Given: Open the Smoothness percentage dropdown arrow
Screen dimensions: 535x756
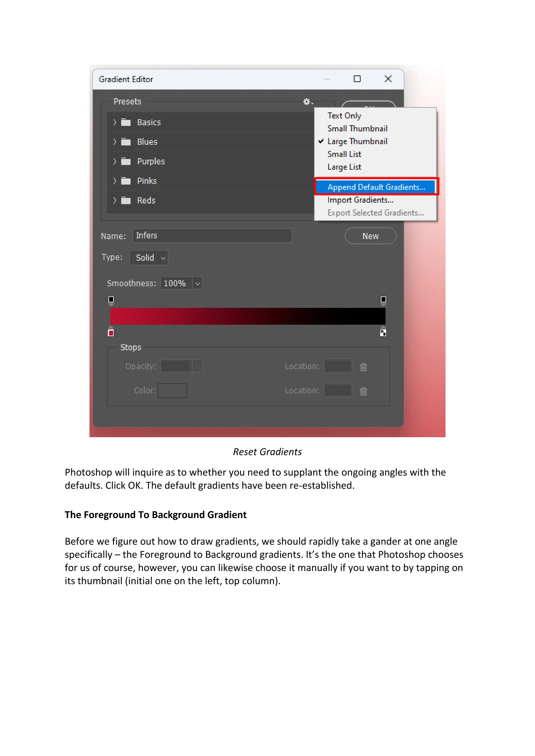Looking at the screenshot, I should click(197, 284).
